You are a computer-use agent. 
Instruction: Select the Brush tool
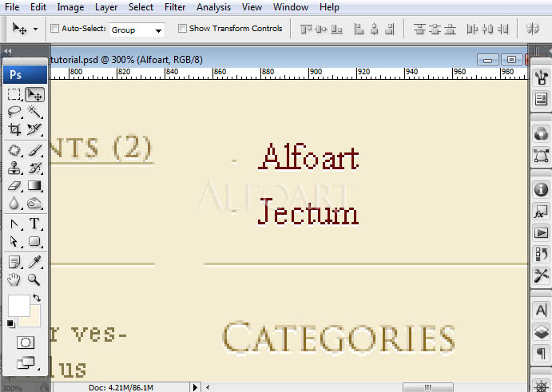pyautogui.click(x=34, y=150)
